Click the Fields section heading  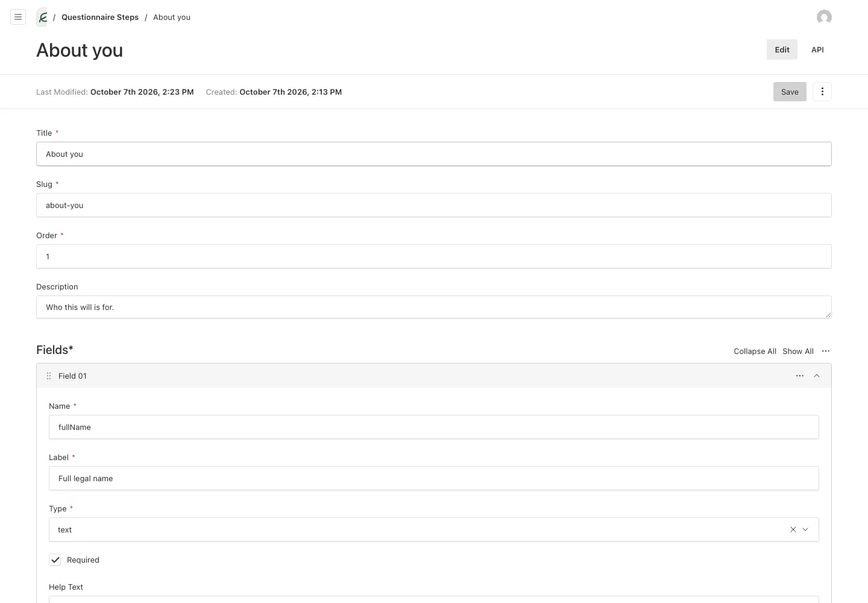[55, 350]
